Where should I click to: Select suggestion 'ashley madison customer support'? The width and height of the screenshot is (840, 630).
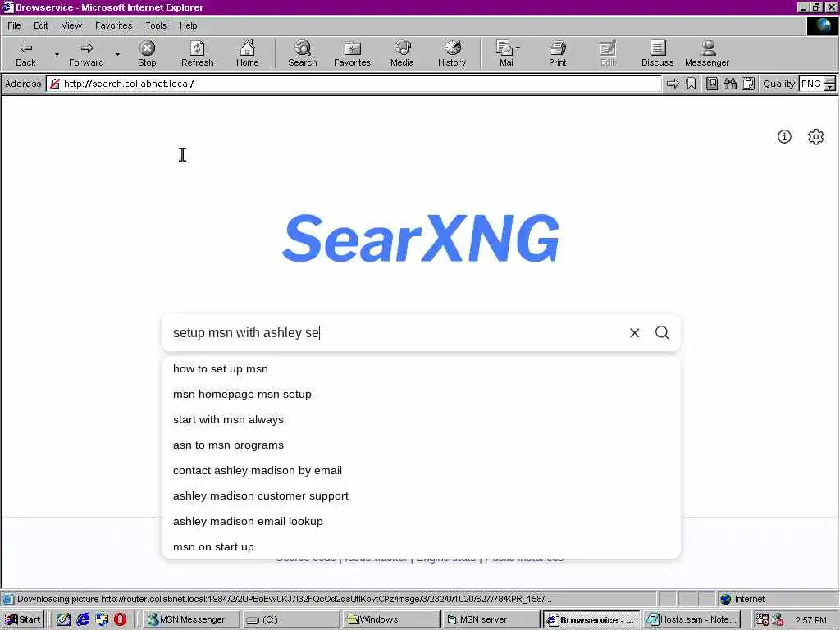(x=421, y=496)
